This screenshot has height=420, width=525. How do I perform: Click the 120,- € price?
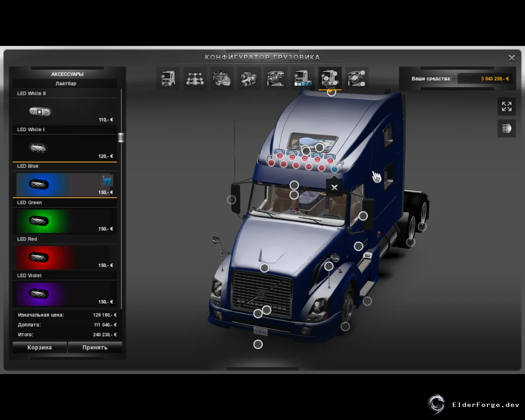click(106, 156)
